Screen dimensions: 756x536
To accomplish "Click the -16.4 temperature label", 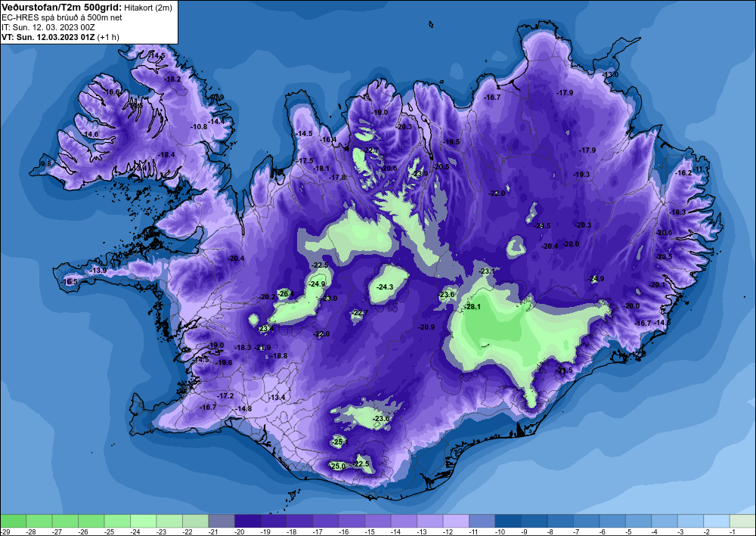I will click(329, 140).
